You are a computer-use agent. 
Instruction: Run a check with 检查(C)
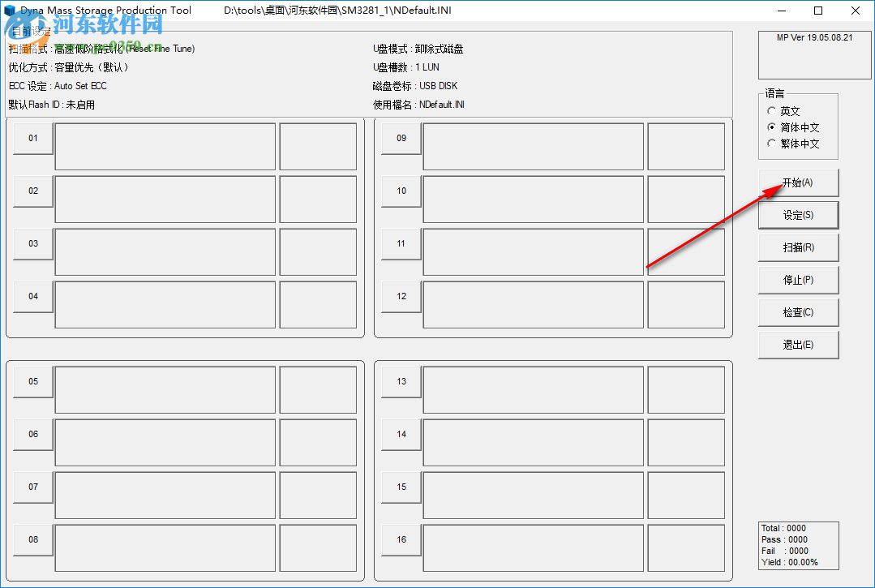[x=798, y=312]
